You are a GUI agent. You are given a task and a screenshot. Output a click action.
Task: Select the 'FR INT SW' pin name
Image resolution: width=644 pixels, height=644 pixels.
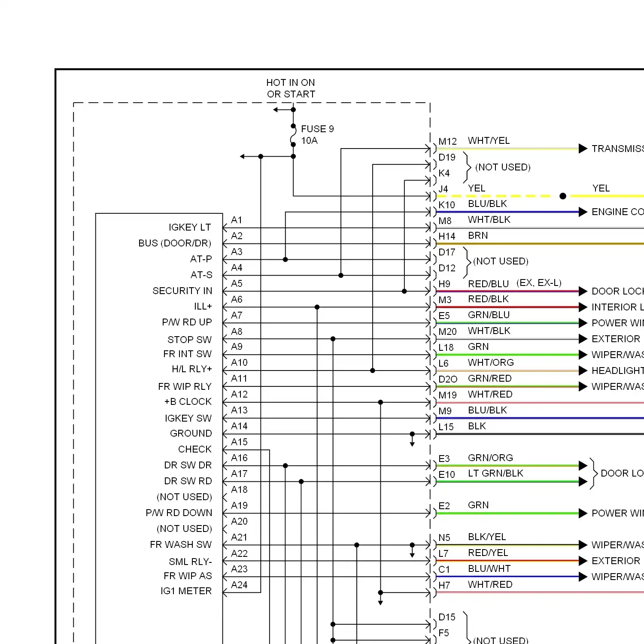tap(187, 354)
